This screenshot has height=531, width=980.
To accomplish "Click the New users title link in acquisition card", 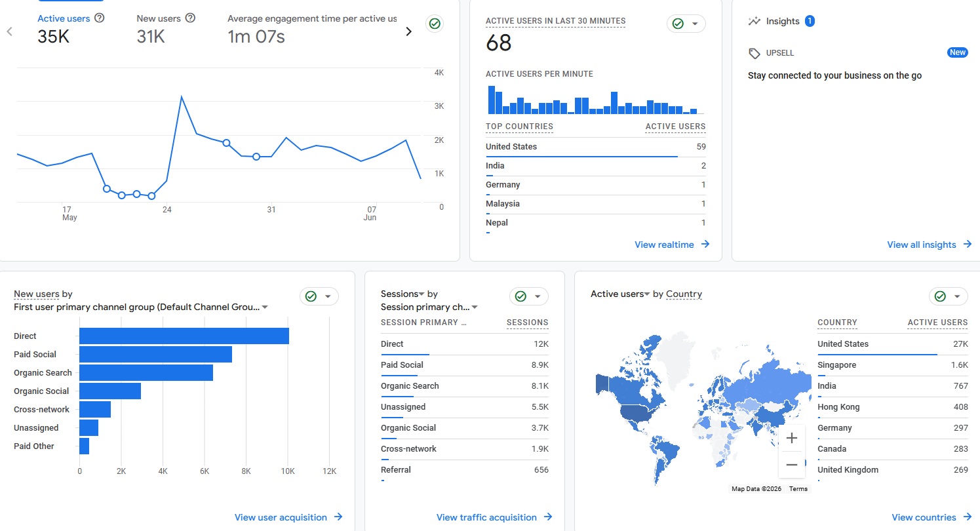I will click(37, 294).
